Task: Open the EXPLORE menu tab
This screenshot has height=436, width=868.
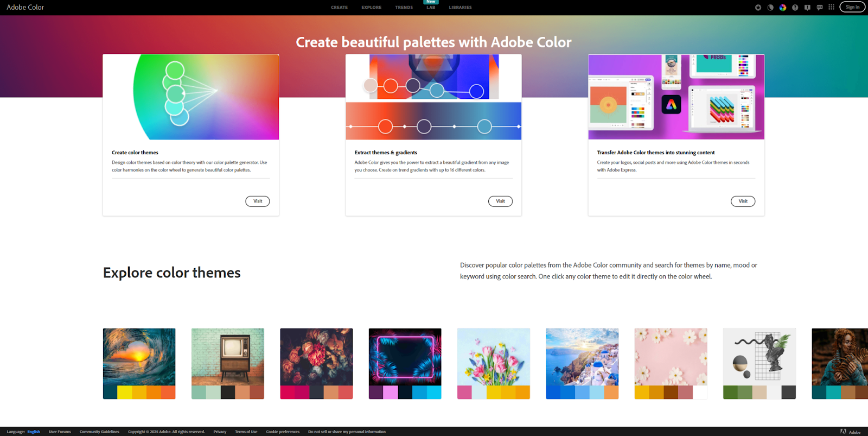Action: tap(372, 8)
